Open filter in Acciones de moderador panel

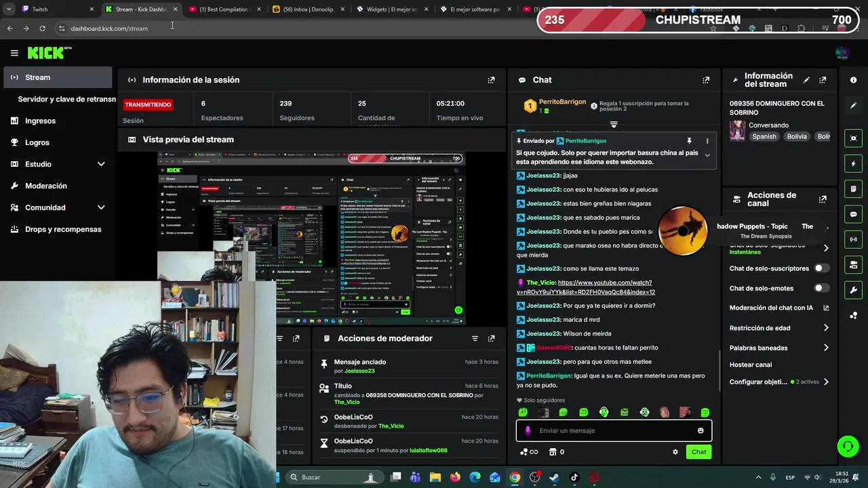click(x=475, y=338)
